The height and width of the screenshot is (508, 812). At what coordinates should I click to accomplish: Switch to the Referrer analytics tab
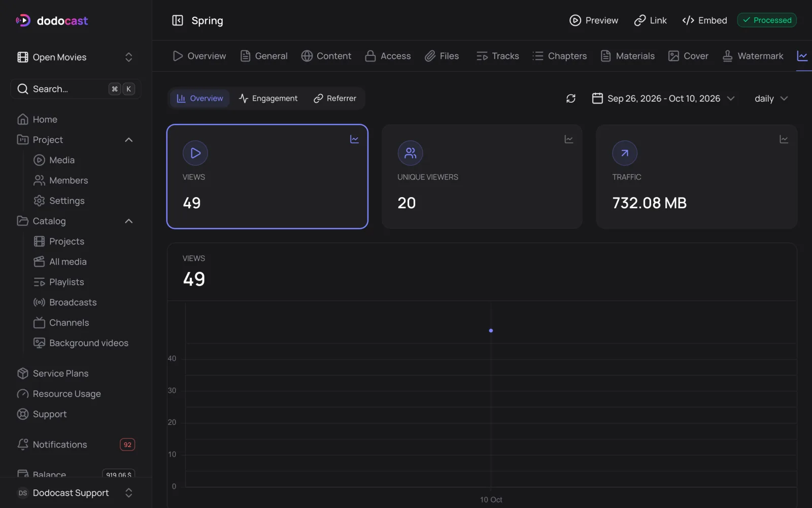335,99
